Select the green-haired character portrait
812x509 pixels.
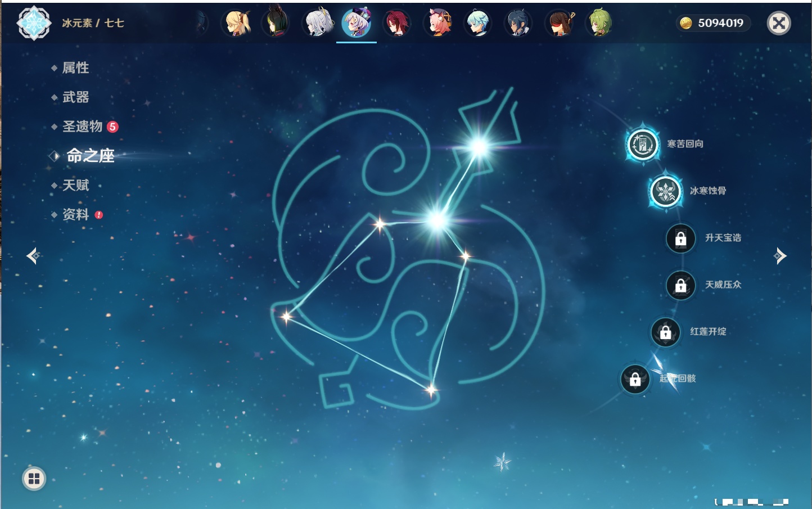(599, 23)
